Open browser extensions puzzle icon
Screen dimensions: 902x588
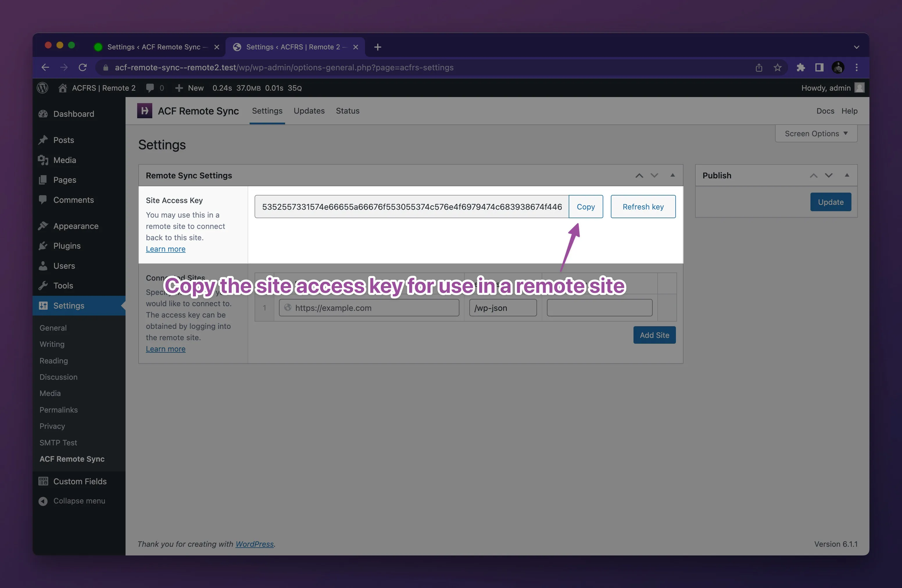(800, 67)
